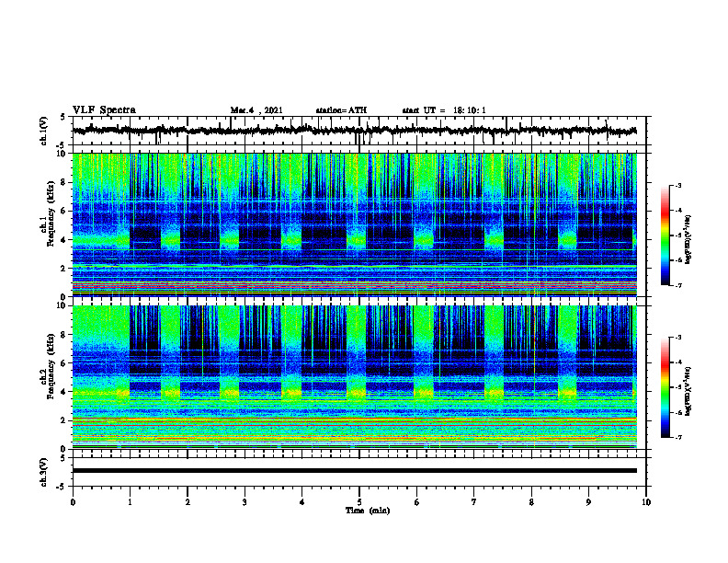Click time axis tick label '4'
This screenshot has width=728, height=563.
(302, 502)
